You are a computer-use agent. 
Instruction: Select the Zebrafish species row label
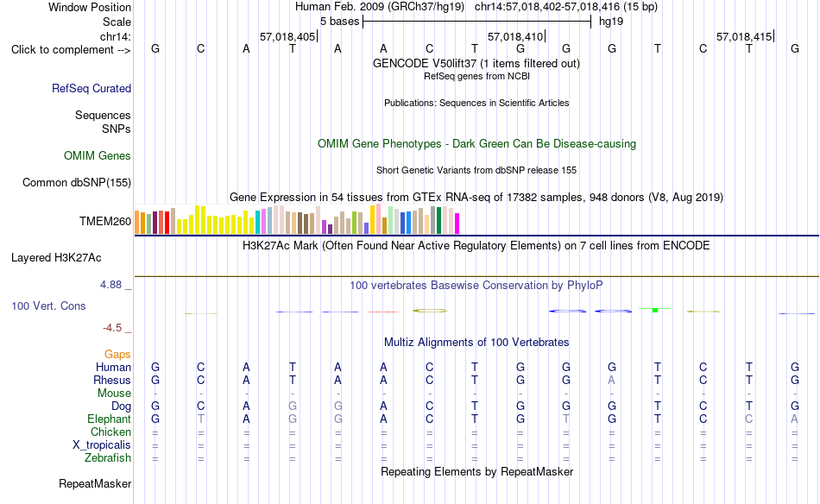pos(108,457)
